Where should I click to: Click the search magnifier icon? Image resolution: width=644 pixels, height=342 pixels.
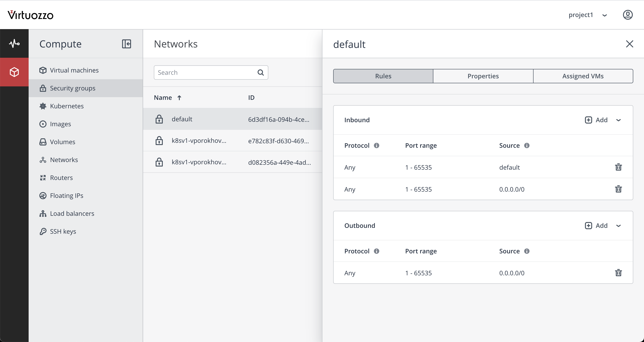point(261,73)
